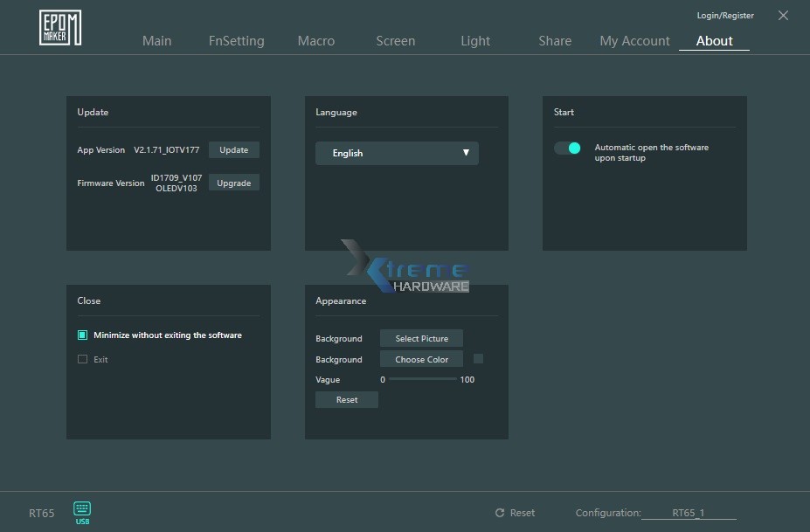810x532 pixels.
Task: Update the app version
Action: 233,149
